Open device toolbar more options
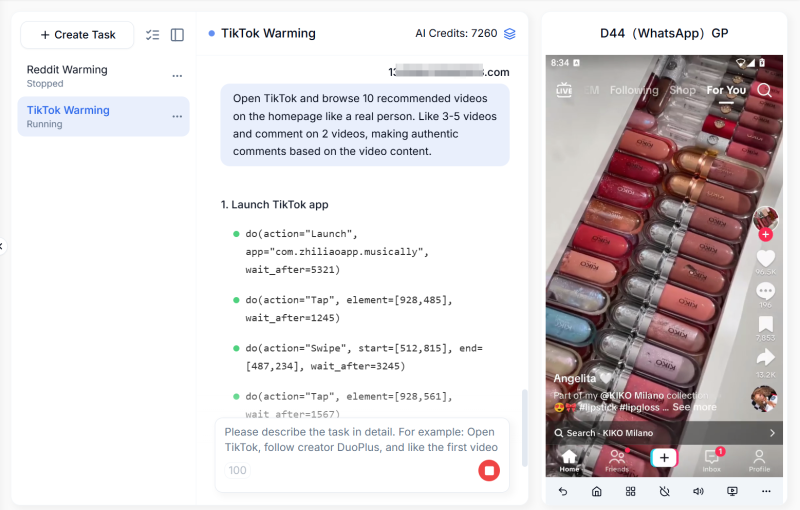This screenshot has height=510, width=800. pyautogui.click(x=766, y=491)
